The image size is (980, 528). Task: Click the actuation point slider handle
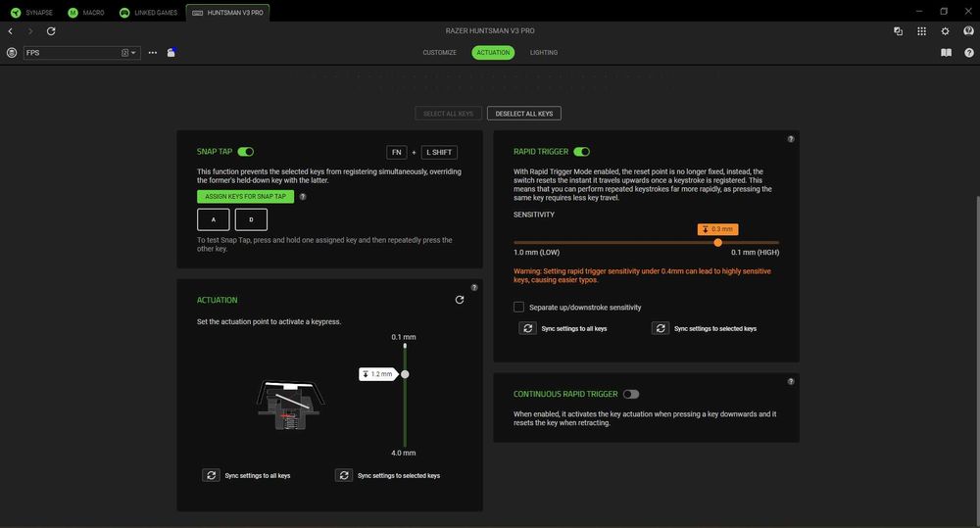pyautogui.click(x=405, y=374)
